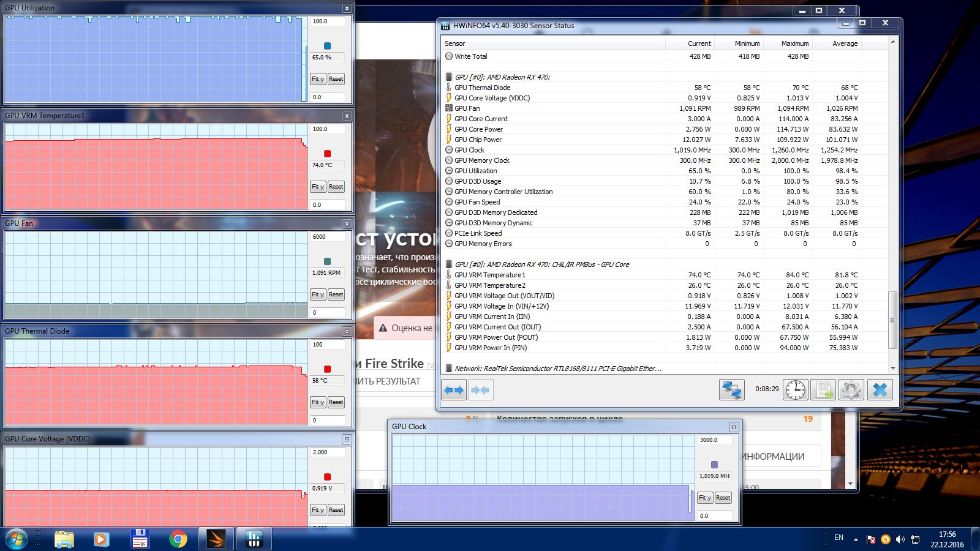Click the Maximum column header
The width and height of the screenshot is (980, 551).
coord(788,43)
